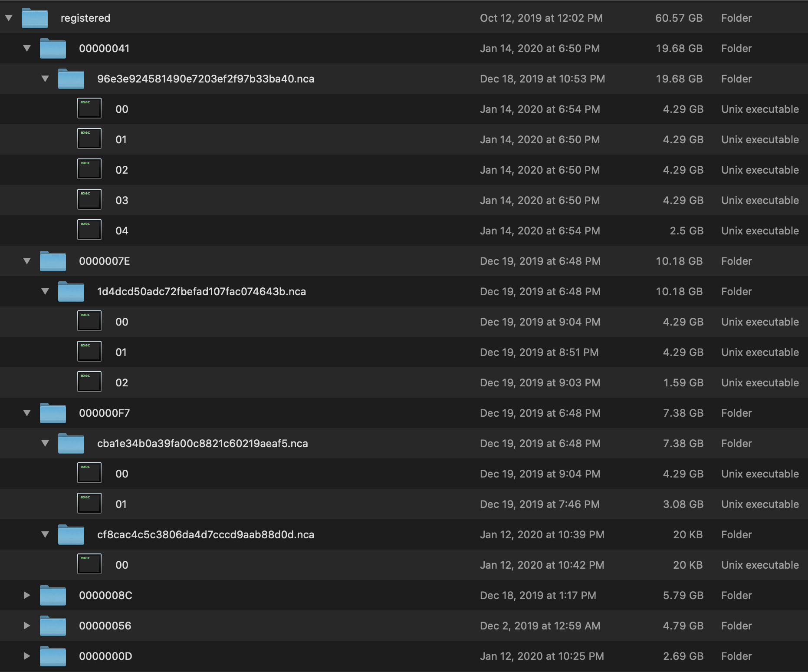The height and width of the screenshot is (672, 808).
Task: Select the 00000041 folder icon
Action: pos(53,49)
